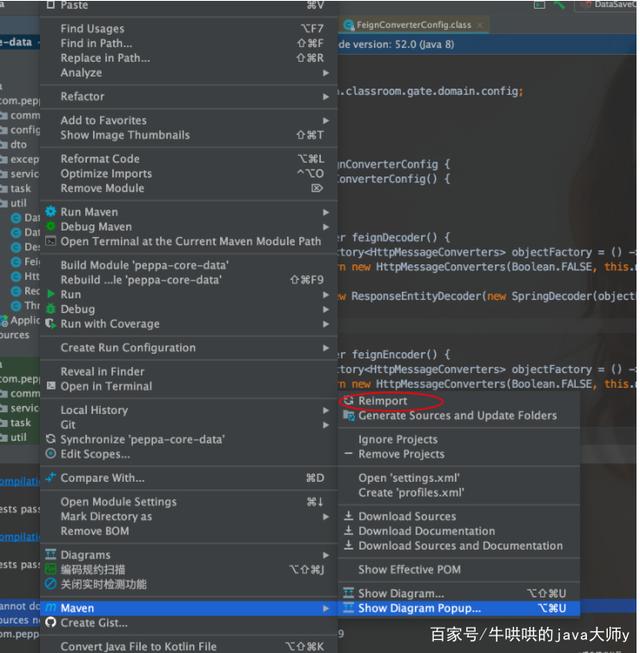Choose Find in Path entry
The width and height of the screenshot is (640, 653).
pyautogui.click(x=189, y=43)
